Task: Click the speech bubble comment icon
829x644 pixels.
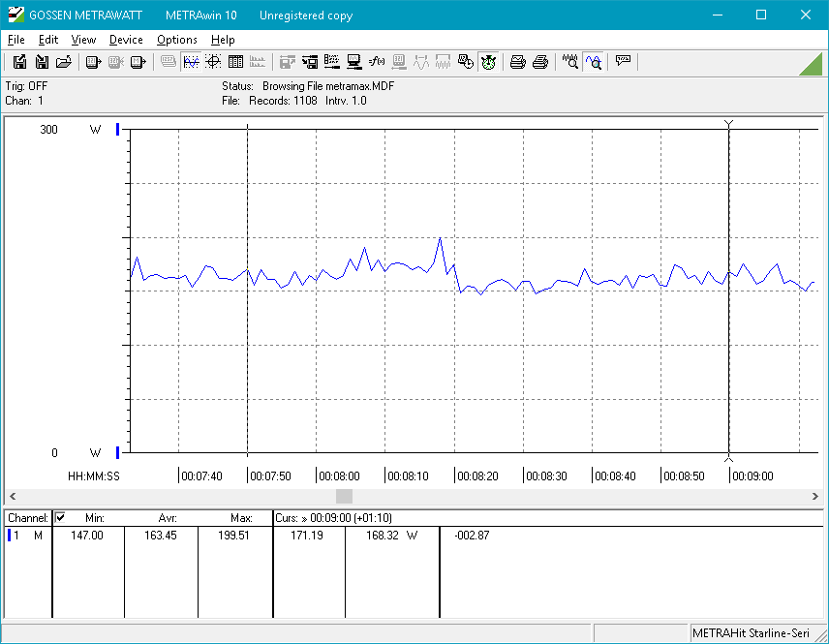Action: click(623, 62)
